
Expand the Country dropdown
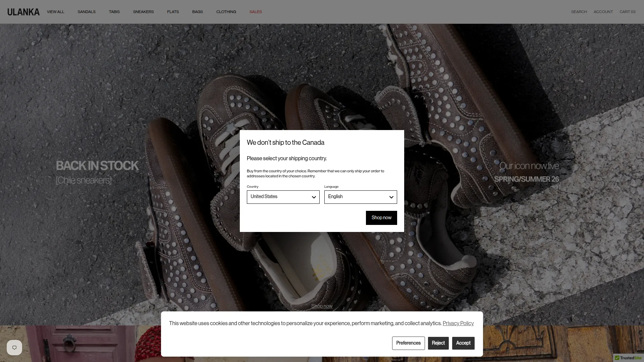click(x=283, y=197)
